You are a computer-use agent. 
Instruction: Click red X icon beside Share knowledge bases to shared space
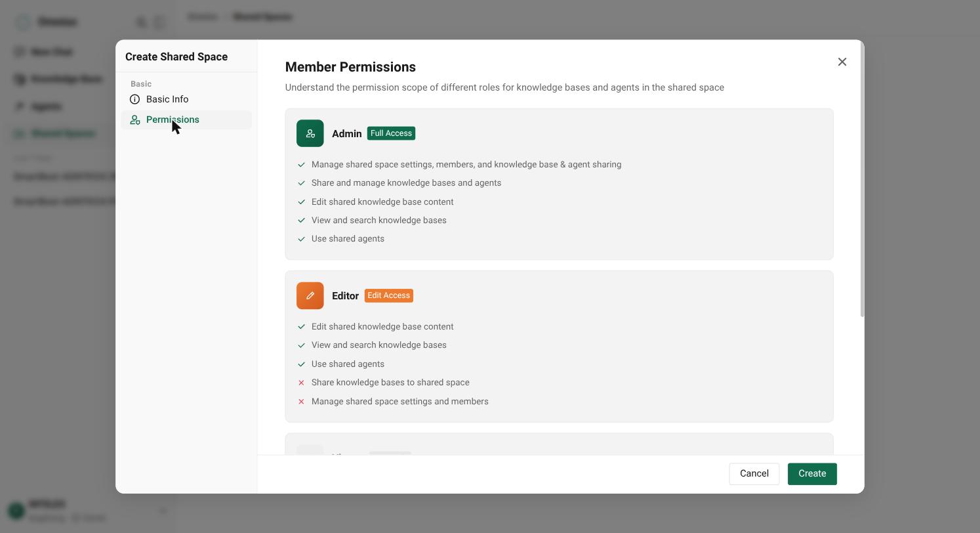tap(302, 383)
